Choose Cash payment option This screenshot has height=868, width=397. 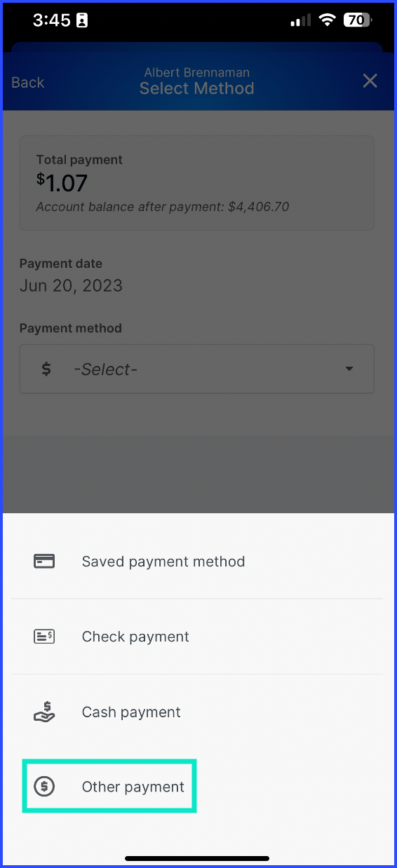(197, 712)
